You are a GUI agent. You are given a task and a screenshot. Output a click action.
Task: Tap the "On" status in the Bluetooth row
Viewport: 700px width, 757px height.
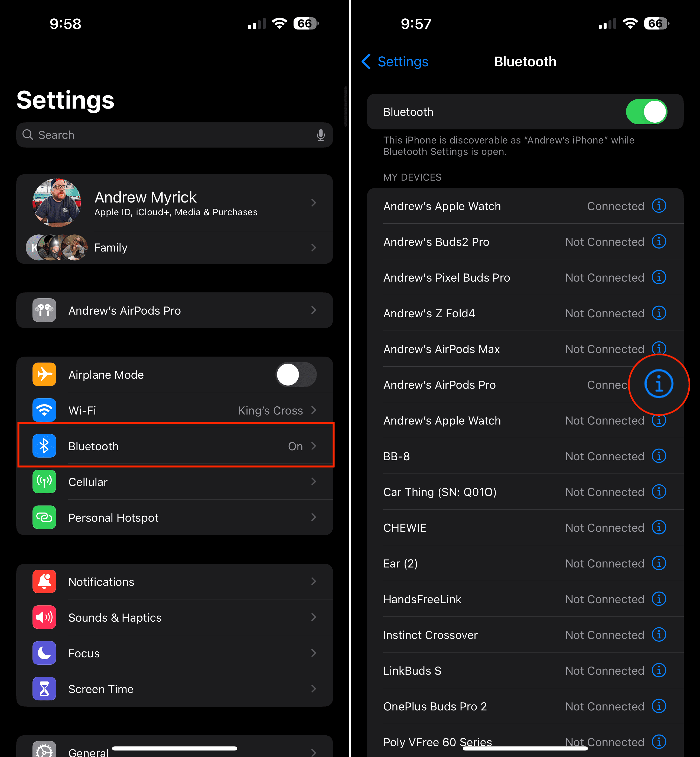(x=295, y=446)
